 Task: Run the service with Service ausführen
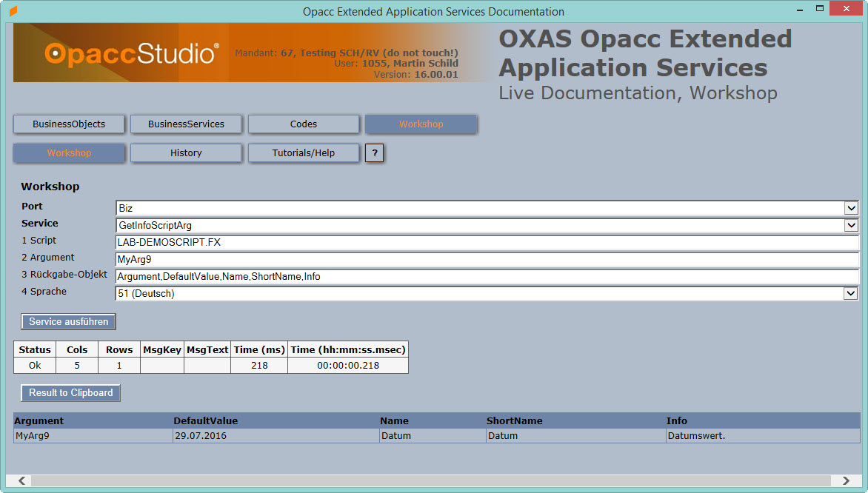click(x=69, y=321)
